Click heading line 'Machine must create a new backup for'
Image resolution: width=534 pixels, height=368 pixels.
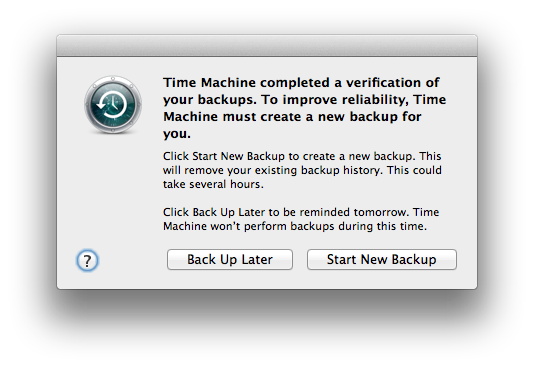(292, 117)
